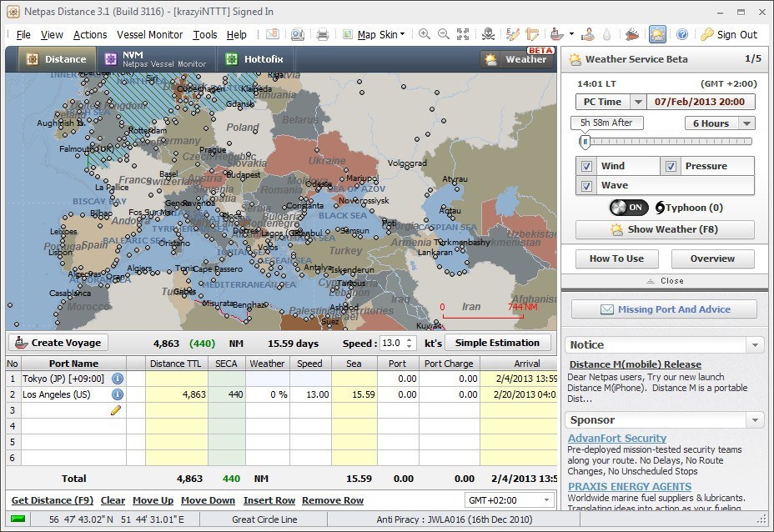
Task: Click the date field 07/Feb/2013 20:00
Action: click(700, 102)
